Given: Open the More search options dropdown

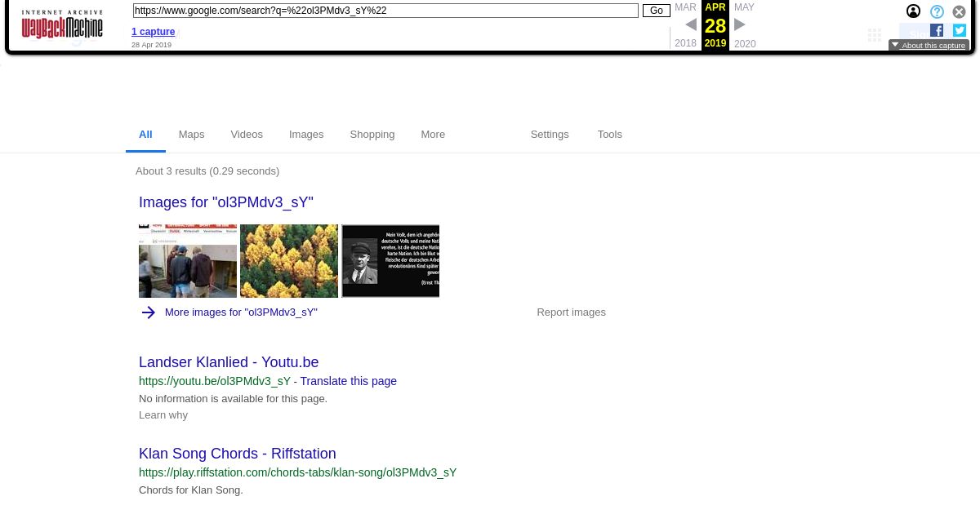Looking at the screenshot, I should coord(433,135).
